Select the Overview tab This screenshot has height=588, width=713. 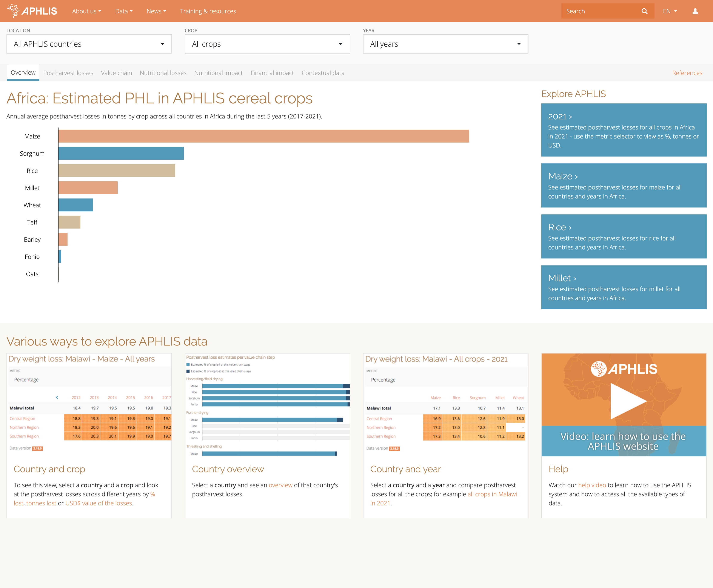23,72
